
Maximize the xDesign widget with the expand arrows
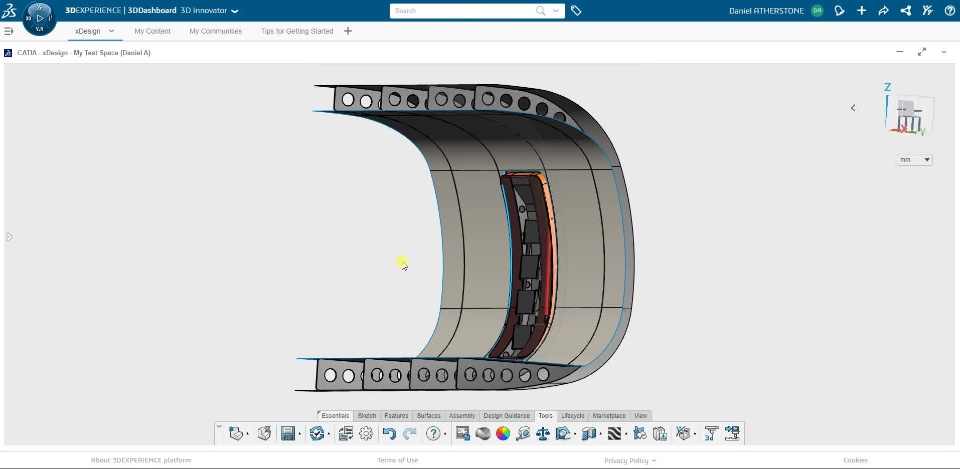[x=921, y=52]
